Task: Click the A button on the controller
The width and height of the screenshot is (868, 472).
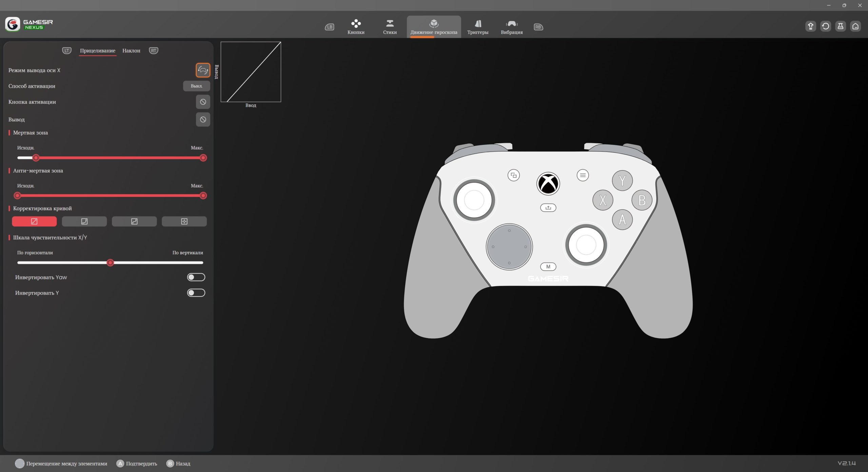Action: click(x=622, y=220)
